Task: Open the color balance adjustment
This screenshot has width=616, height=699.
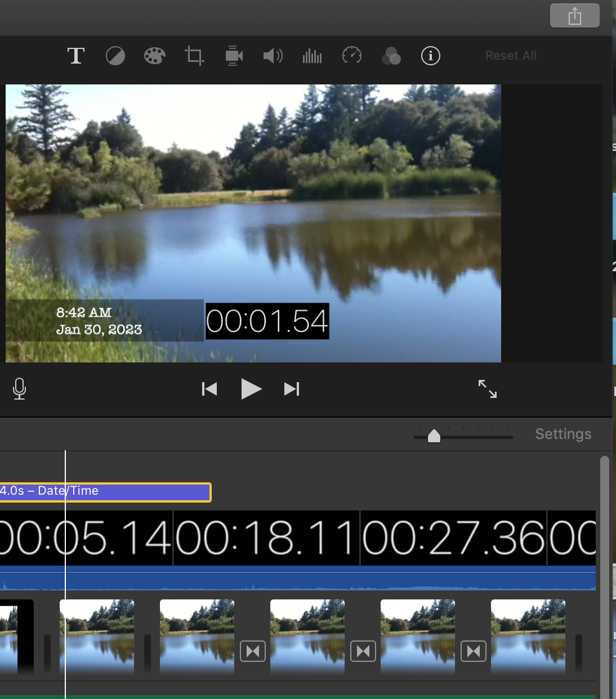Action: click(x=115, y=56)
